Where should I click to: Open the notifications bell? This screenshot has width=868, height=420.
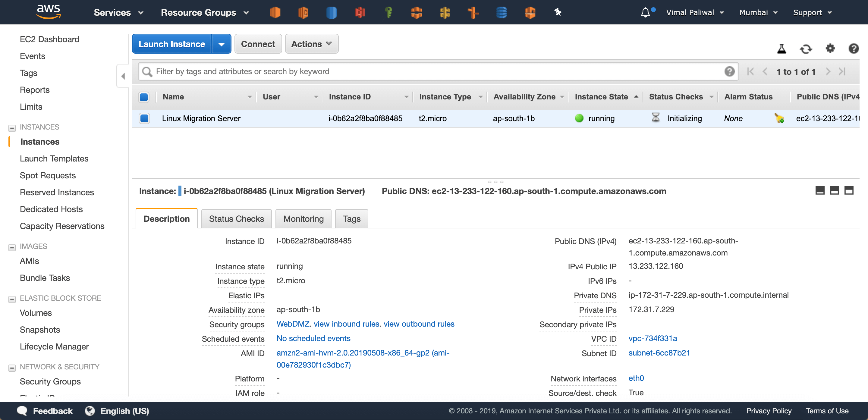coord(645,12)
